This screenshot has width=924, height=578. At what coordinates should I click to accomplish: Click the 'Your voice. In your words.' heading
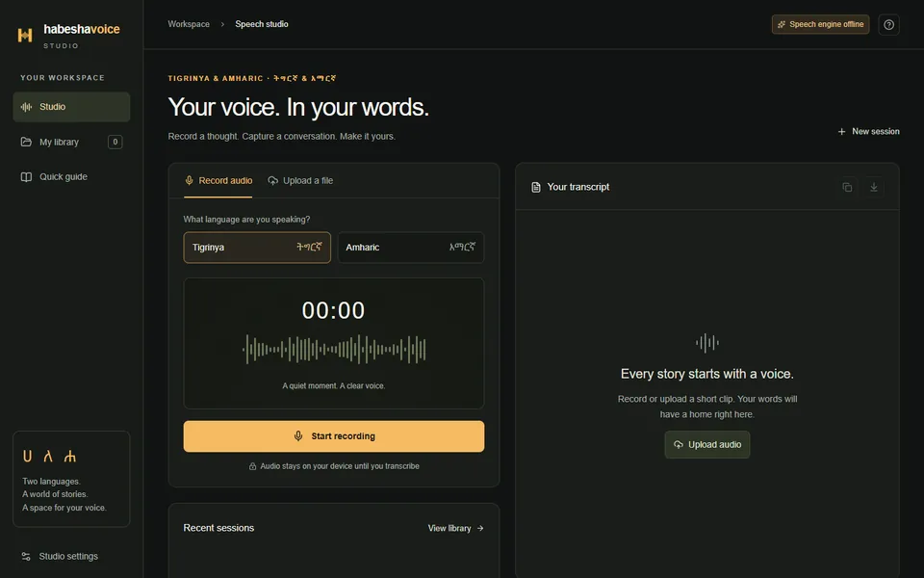[298, 107]
